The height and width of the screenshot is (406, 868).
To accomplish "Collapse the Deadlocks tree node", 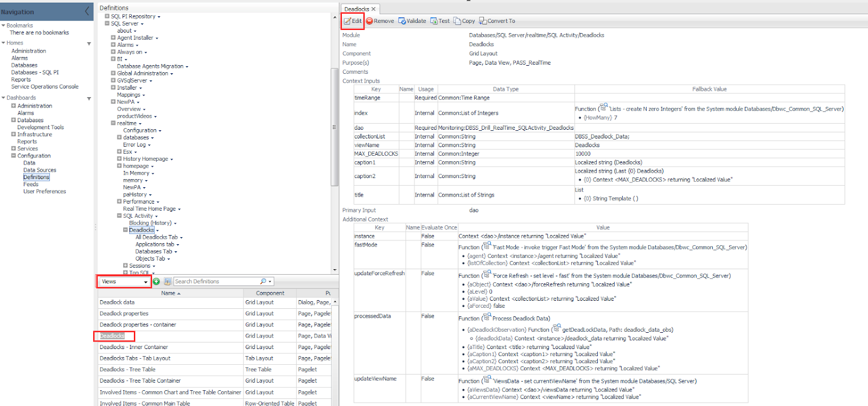I will coord(125,230).
